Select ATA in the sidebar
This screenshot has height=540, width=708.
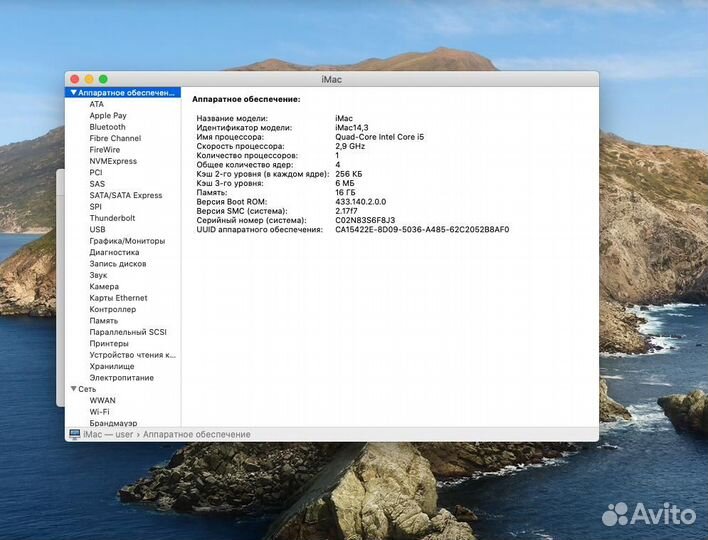point(97,104)
